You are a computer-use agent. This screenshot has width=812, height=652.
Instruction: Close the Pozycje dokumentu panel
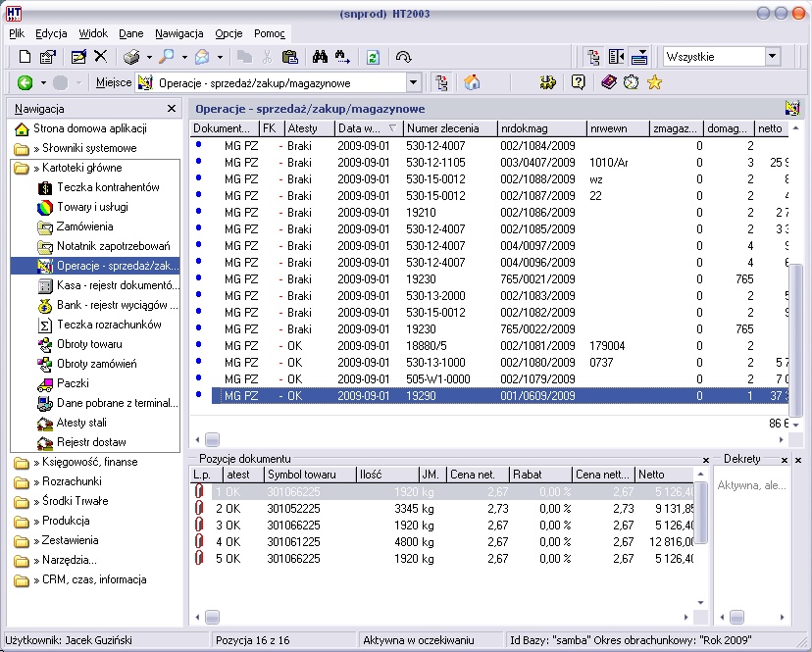[x=706, y=460]
